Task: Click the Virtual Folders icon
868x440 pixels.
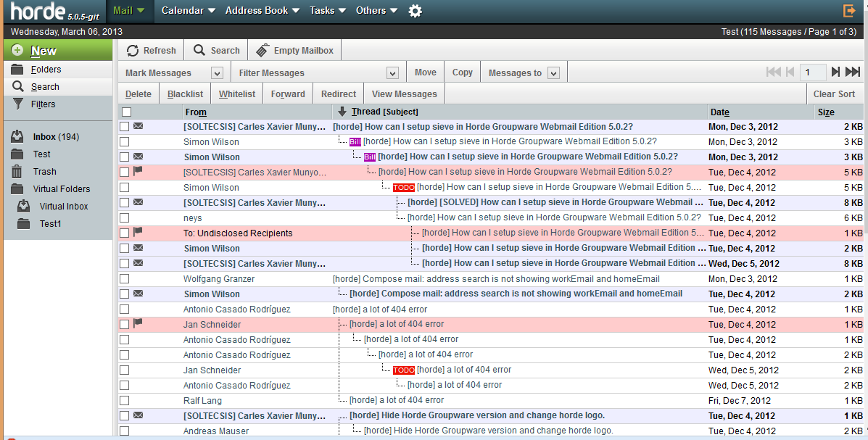Action: tap(17, 188)
